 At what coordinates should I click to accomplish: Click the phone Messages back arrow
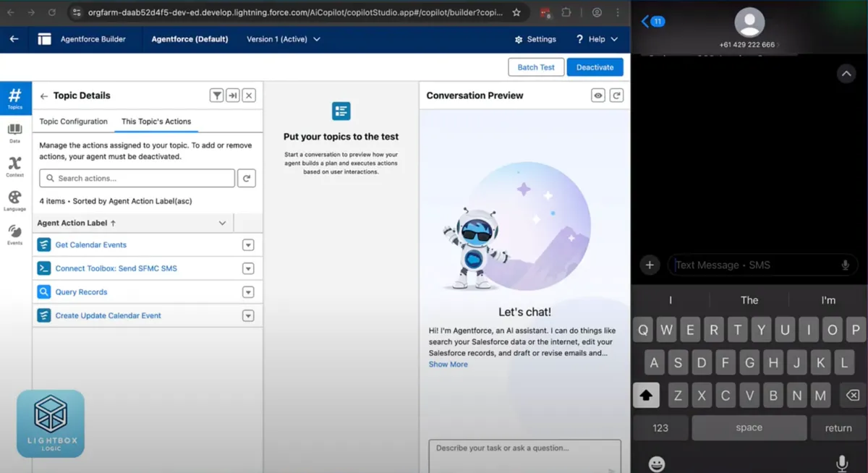[645, 22]
